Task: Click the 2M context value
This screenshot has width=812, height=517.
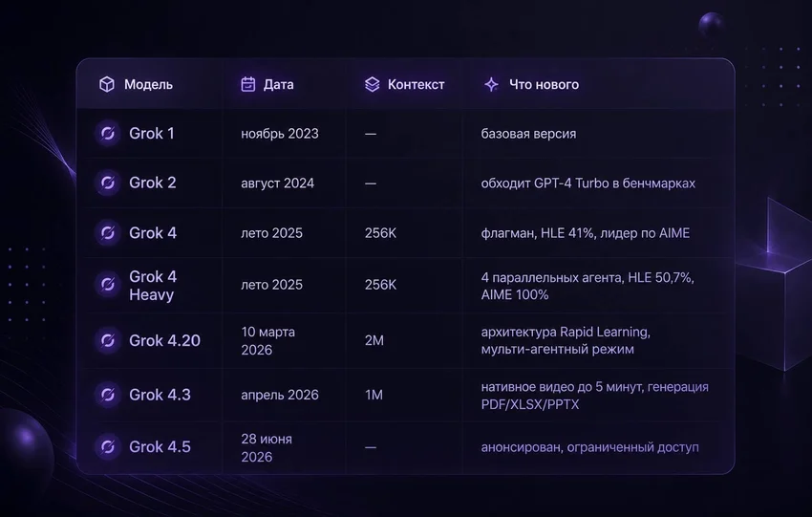Action: tap(374, 340)
